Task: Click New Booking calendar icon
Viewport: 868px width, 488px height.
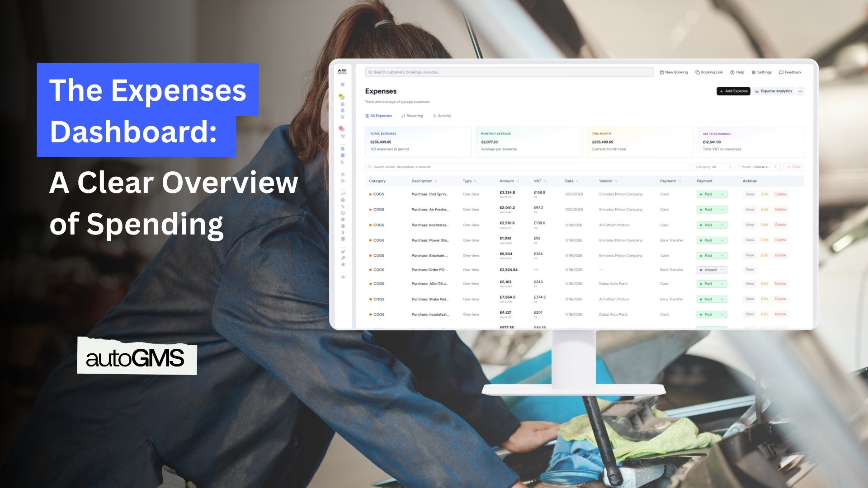Action: point(662,72)
